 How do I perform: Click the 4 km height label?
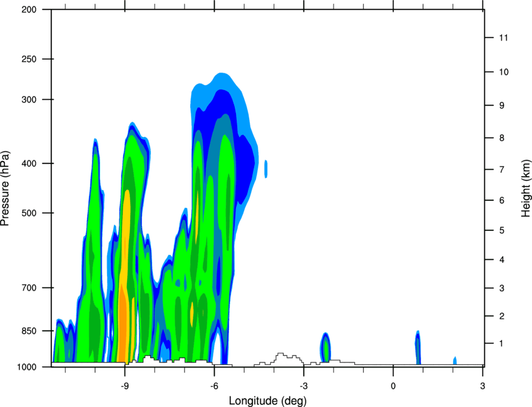pos(501,260)
